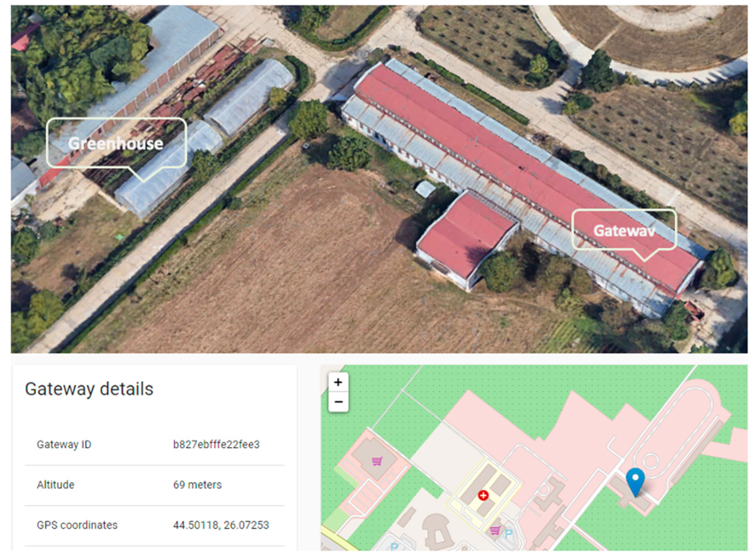This screenshot has width=754, height=560.
Task: Click the upper-left shopping cart map icon
Action: click(377, 461)
